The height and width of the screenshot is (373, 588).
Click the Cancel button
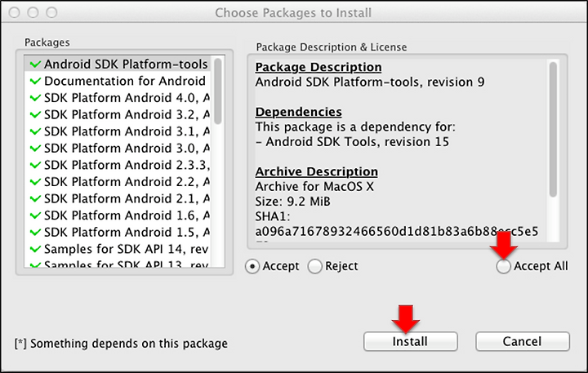523,341
